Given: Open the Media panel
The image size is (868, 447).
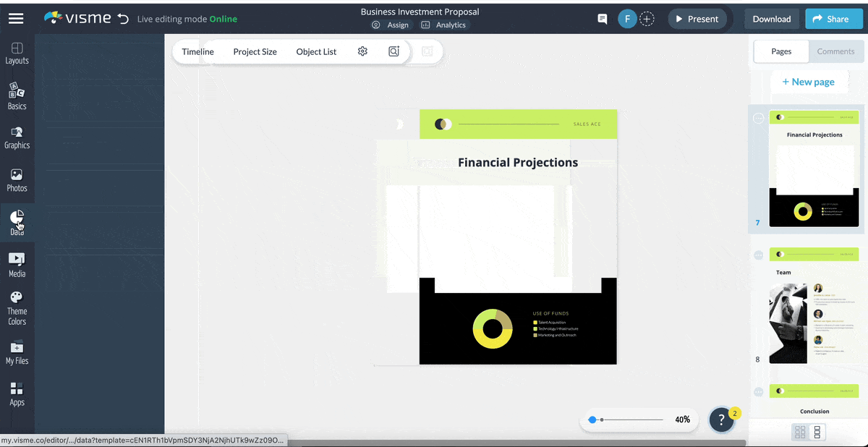Looking at the screenshot, I should [x=17, y=263].
